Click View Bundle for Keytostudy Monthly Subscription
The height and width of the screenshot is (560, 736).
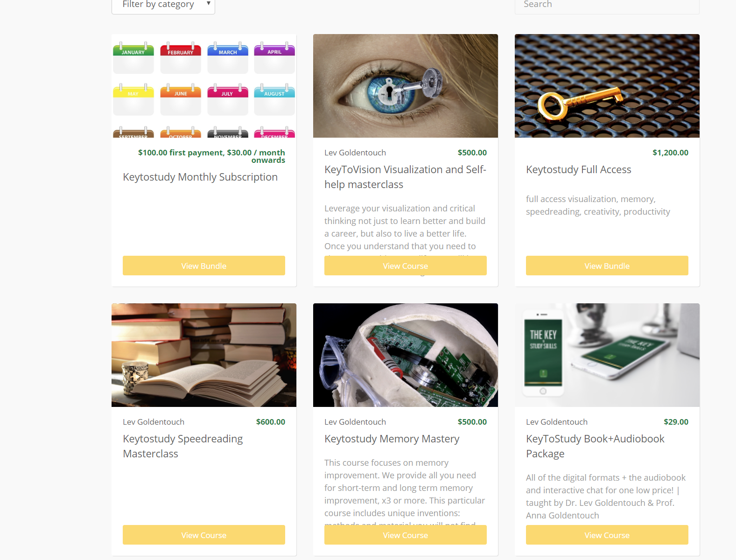tap(204, 266)
